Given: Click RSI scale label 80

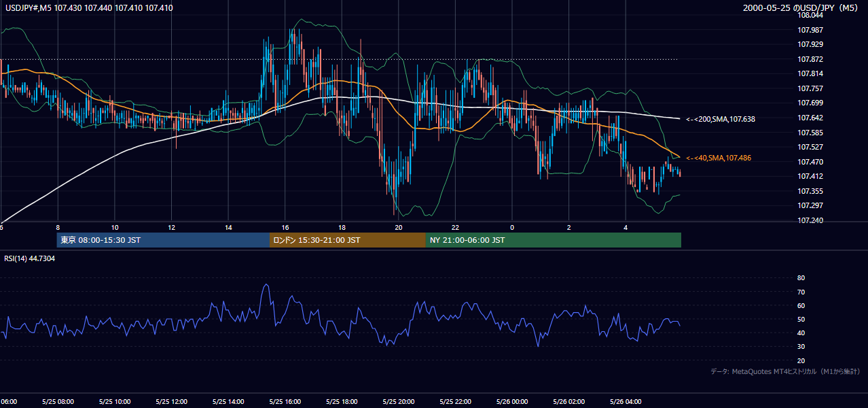Looking at the screenshot, I should pos(801,278).
